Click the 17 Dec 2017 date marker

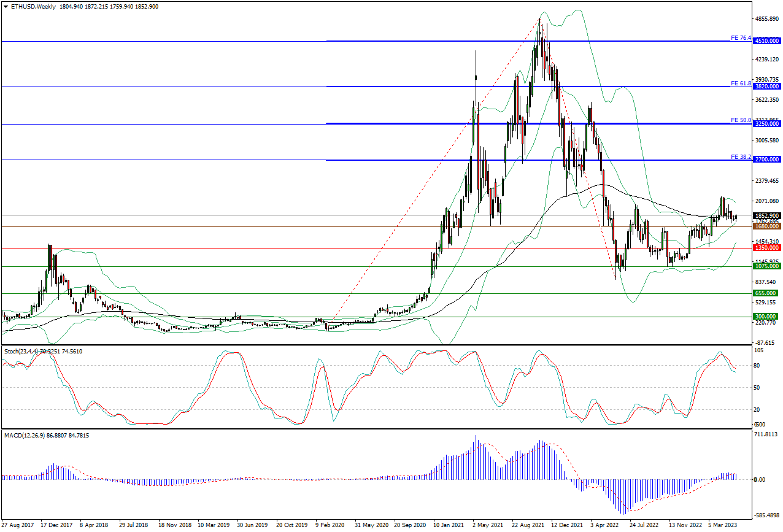coord(56,526)
